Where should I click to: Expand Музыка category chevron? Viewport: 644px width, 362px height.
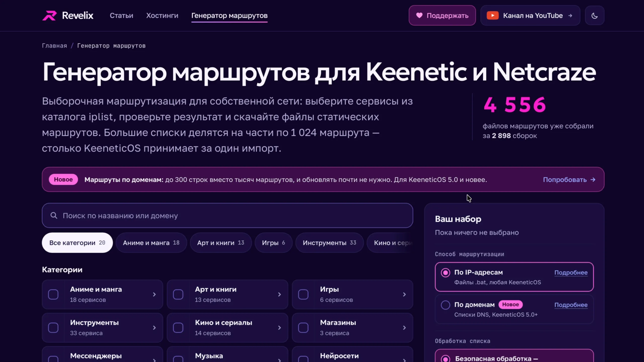tap(279, 360)
